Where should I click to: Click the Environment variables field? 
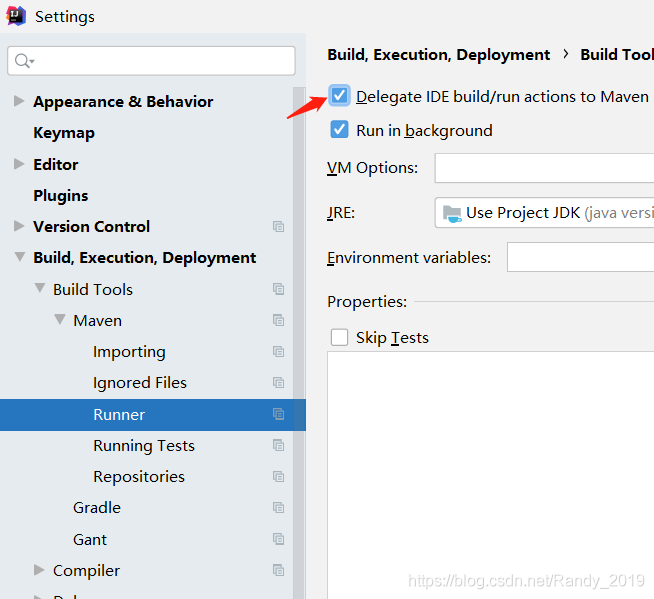(x=580, y=257)
